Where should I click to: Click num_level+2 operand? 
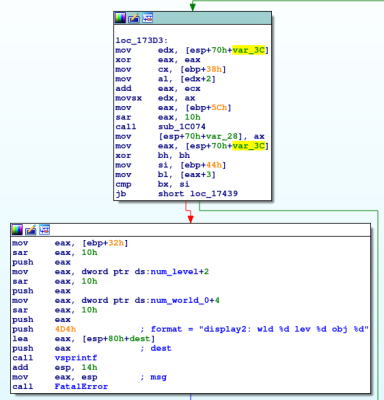[x=180, y=272]
